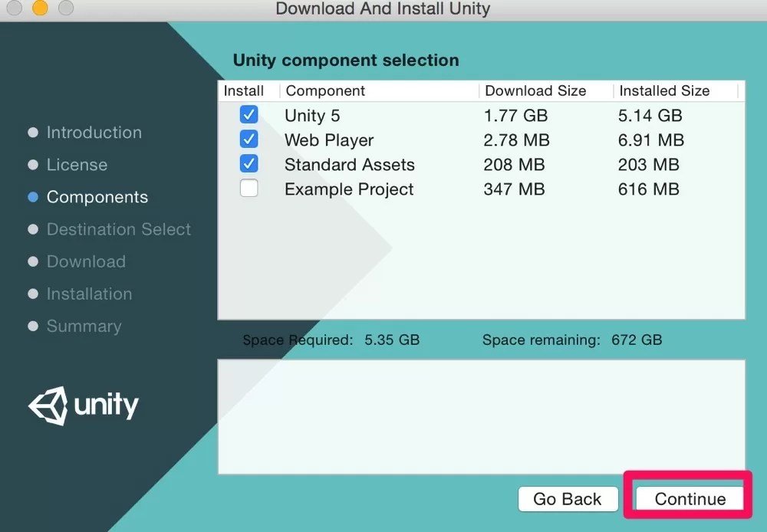Click the Unity cube logo icon

pos(48,406)
